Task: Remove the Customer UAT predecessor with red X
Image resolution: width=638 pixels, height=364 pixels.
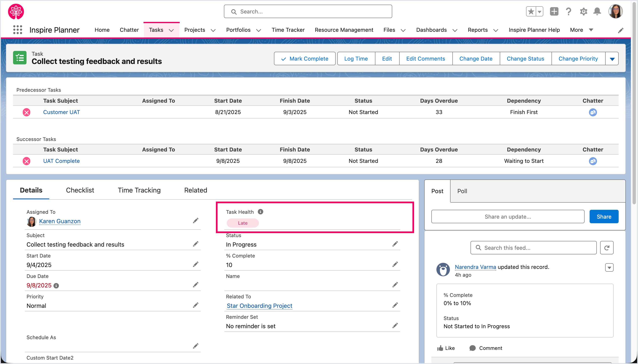Action: click(x=27, y=112)
